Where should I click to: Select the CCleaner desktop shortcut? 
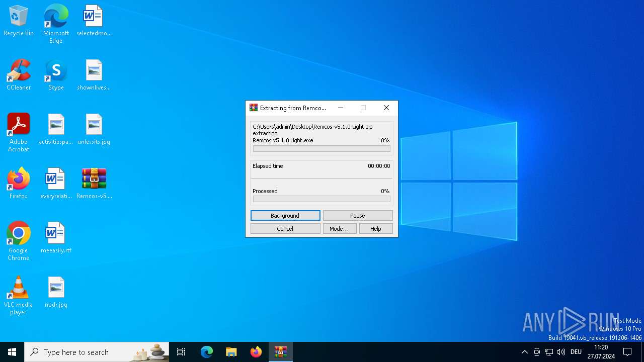[19, 75]
